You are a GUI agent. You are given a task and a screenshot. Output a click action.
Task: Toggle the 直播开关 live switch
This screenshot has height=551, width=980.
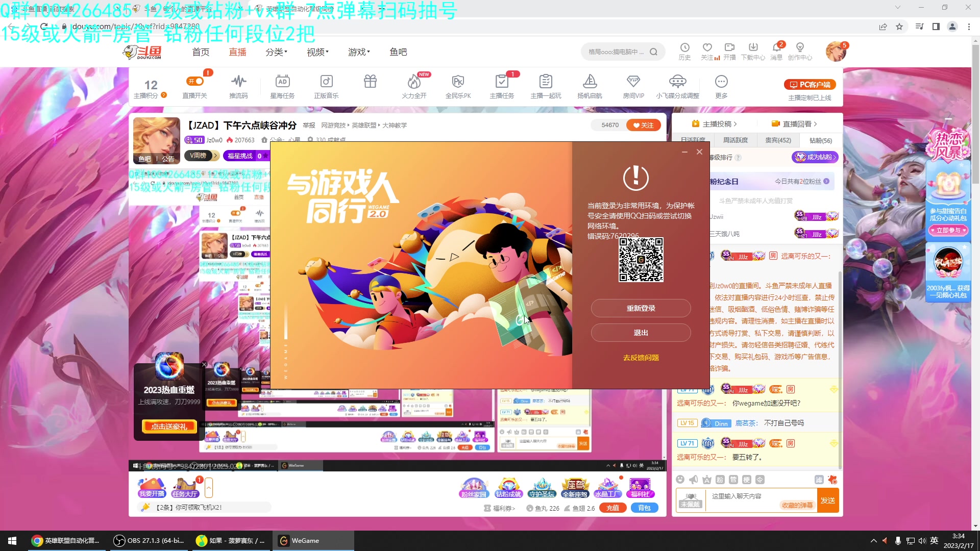(195, 81)
